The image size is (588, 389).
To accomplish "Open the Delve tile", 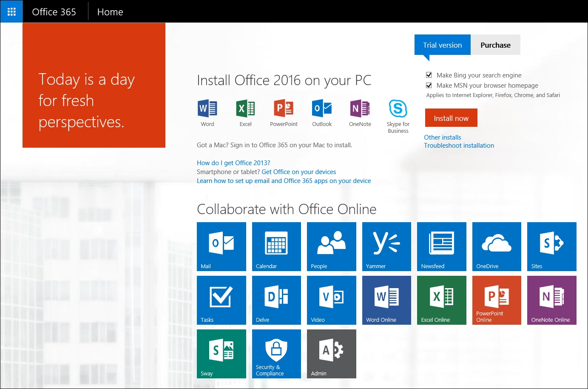I will (x=276, y=300).
